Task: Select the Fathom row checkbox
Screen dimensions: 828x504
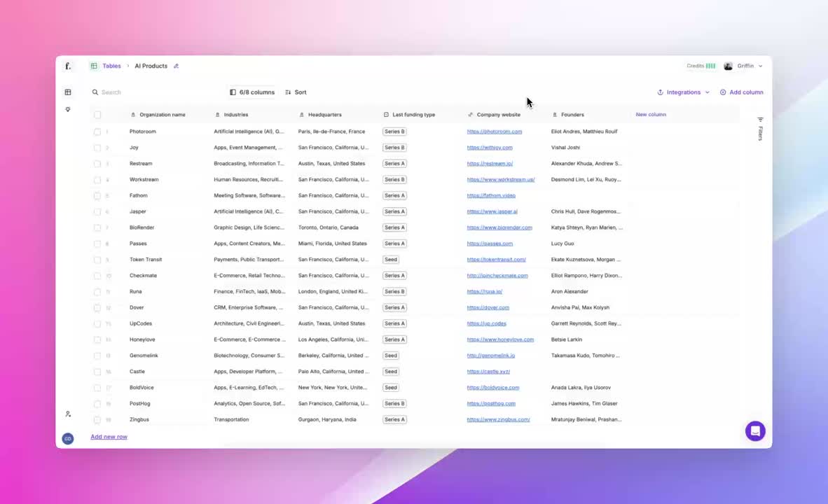Action: tap(97, 196)
